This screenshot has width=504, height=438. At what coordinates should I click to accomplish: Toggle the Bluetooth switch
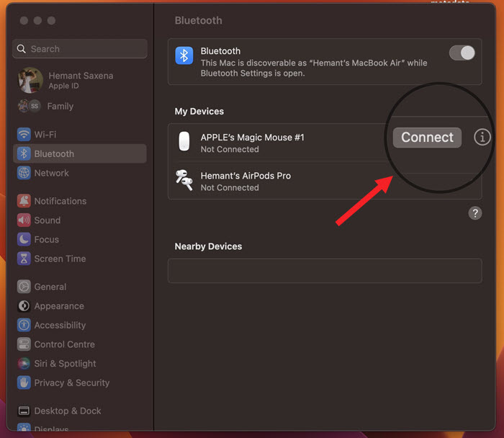tap(462, 53)
